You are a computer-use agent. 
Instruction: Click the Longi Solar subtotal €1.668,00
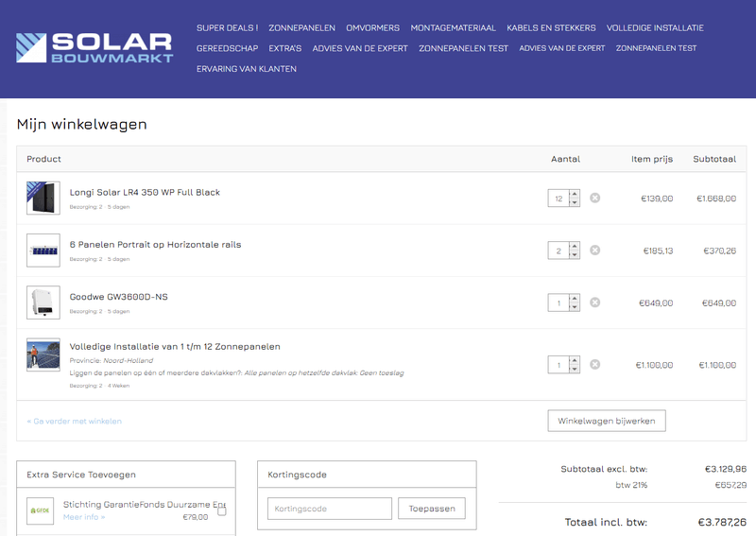coord(716,199)
